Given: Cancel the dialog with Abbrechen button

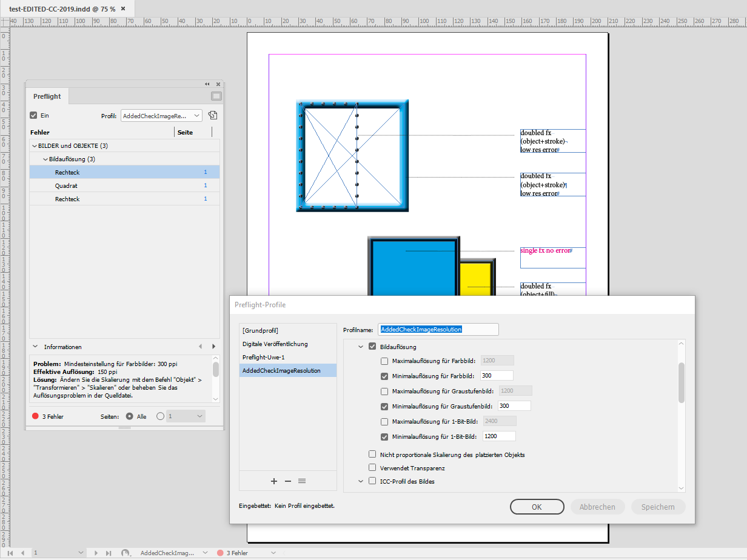Looking at the screenshot, I should point(597,507).
